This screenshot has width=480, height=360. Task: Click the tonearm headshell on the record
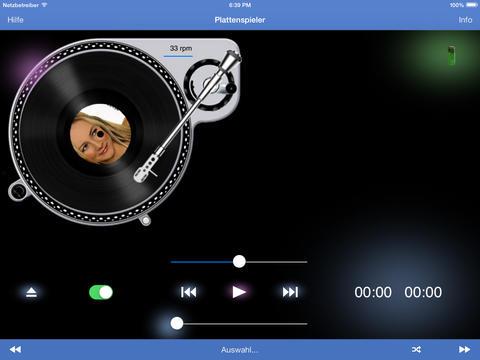point(146,170)
